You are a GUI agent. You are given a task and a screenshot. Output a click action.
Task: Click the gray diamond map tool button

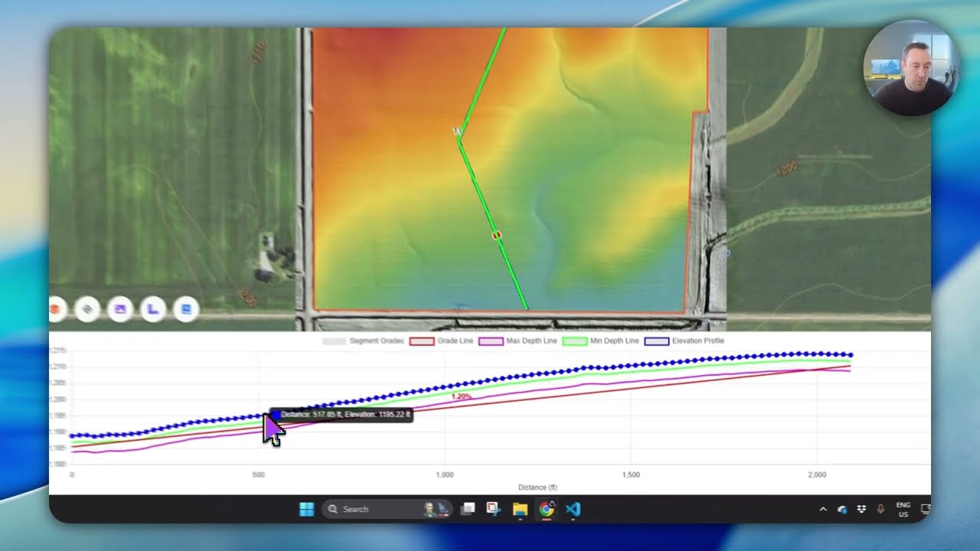[87, 309]
